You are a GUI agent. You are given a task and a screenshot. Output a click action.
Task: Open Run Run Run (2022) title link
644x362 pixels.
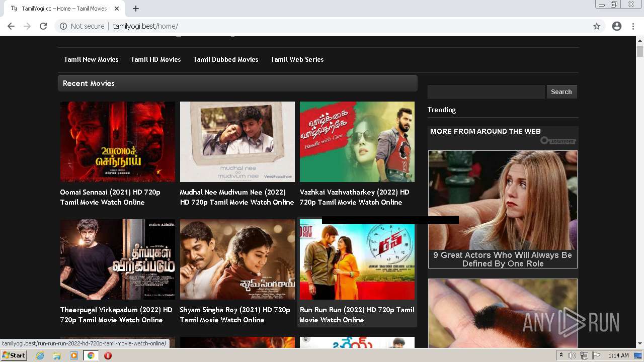tap(357, 315)
